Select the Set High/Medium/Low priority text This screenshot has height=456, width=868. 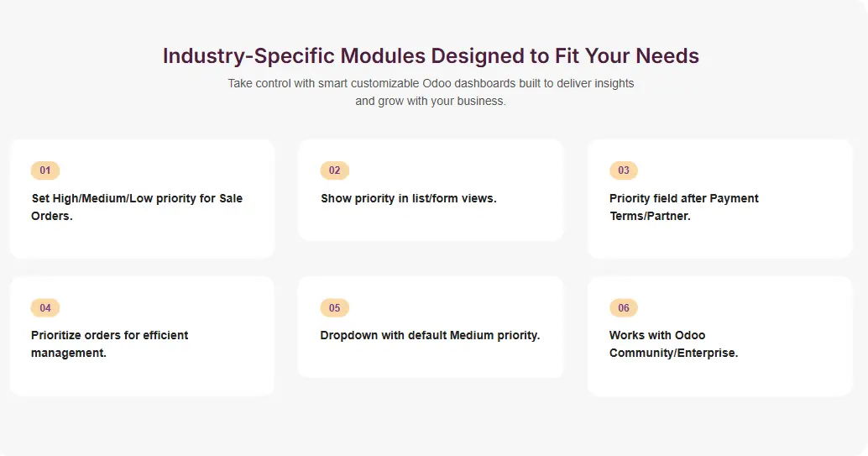click(137, 207)
